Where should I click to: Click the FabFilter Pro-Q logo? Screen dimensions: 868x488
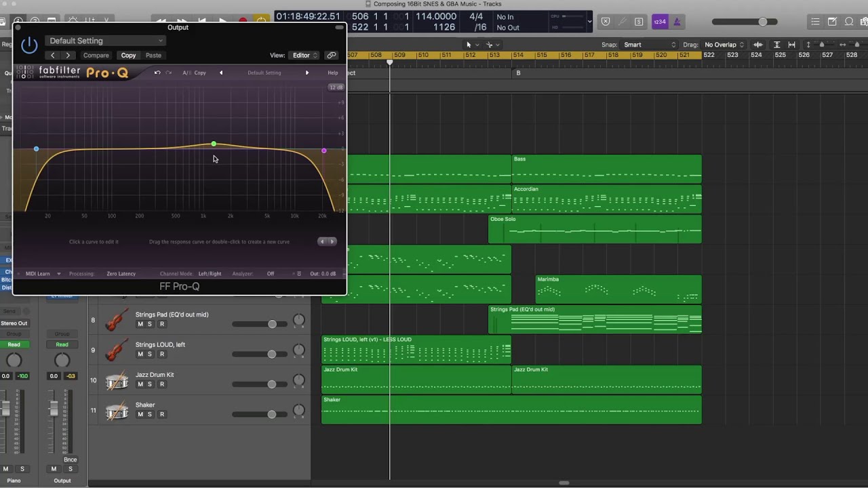click(73, 73)
